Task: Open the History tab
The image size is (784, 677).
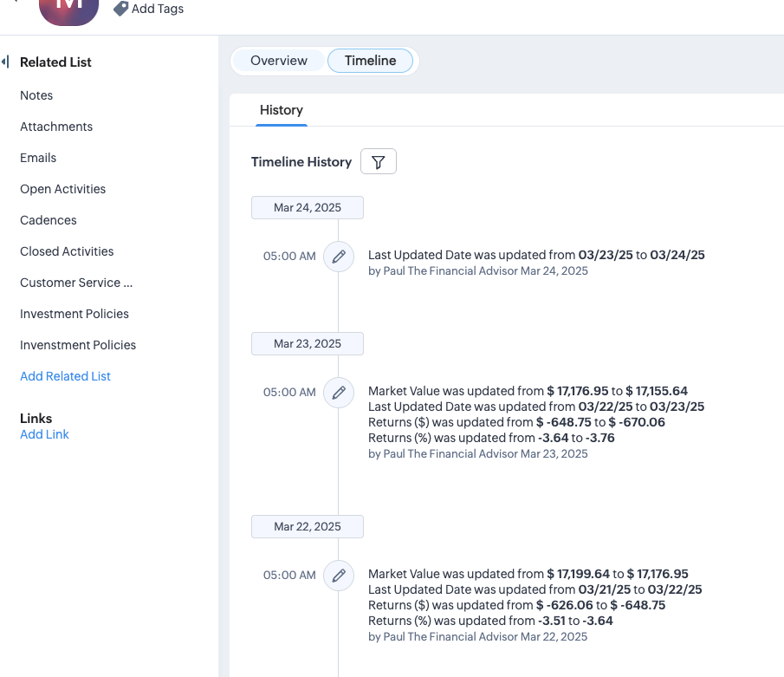Action: tap(281, 110)
